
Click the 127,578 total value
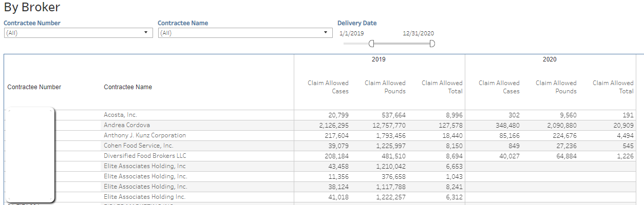pyautogui.click(x=451, y=126)
